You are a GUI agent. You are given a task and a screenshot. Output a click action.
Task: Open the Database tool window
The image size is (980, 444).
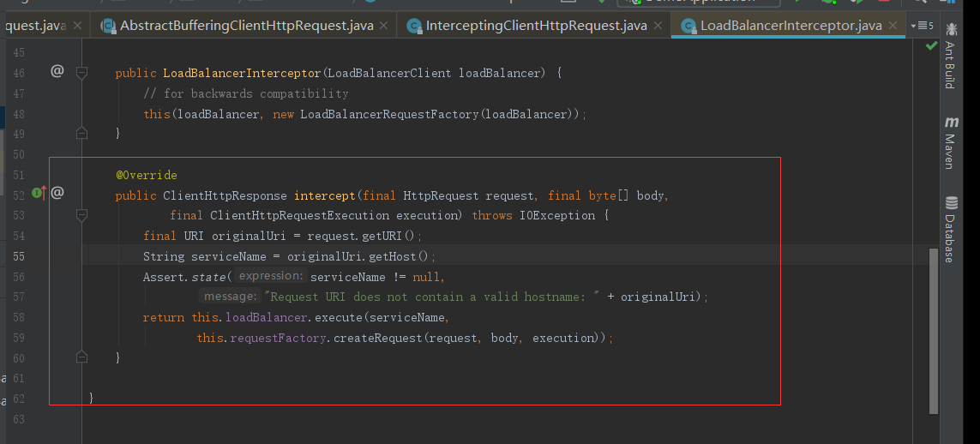pyautogui.click(x=951, y=229)
